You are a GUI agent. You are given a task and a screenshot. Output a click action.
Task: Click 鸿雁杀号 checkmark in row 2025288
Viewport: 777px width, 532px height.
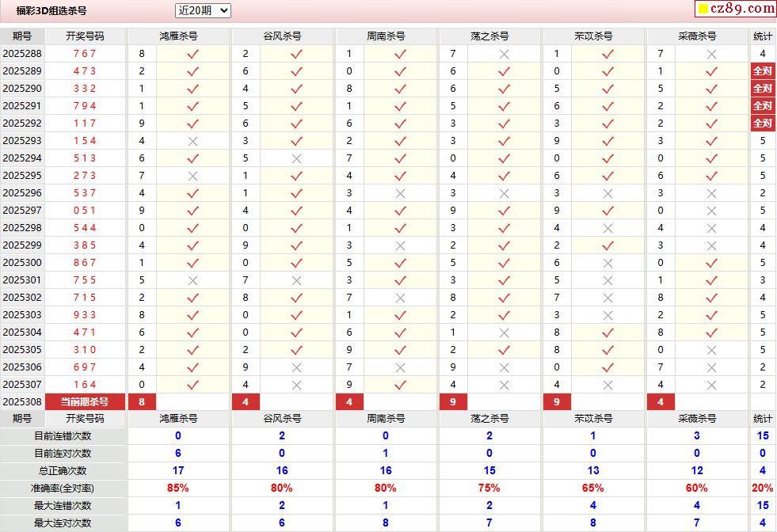(x=192, y=54)
